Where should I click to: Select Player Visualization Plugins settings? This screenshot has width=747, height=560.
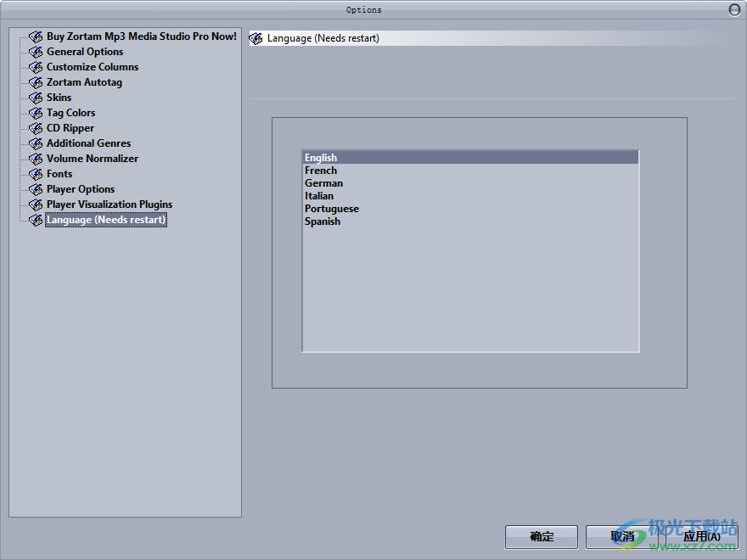click(x=110, y=204)
